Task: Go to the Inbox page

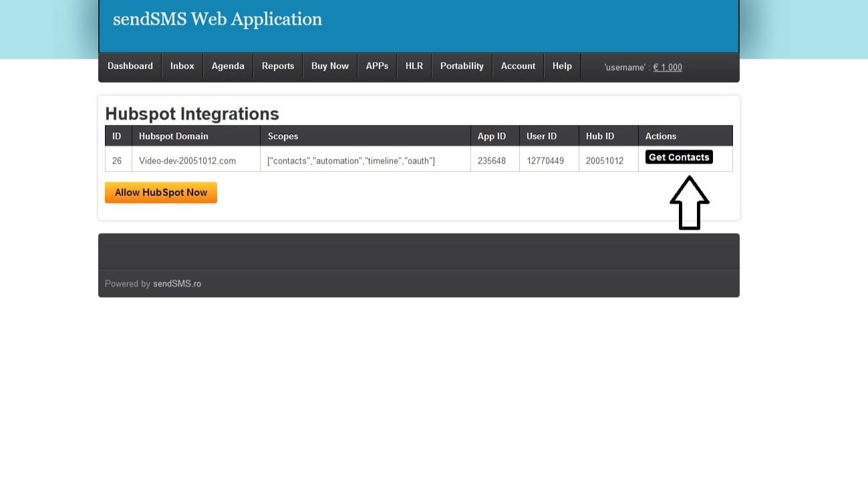Action: click(182, 66)
